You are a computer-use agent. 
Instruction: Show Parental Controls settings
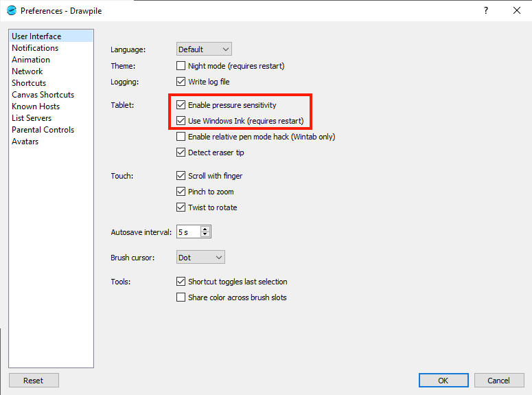[51, 130]
